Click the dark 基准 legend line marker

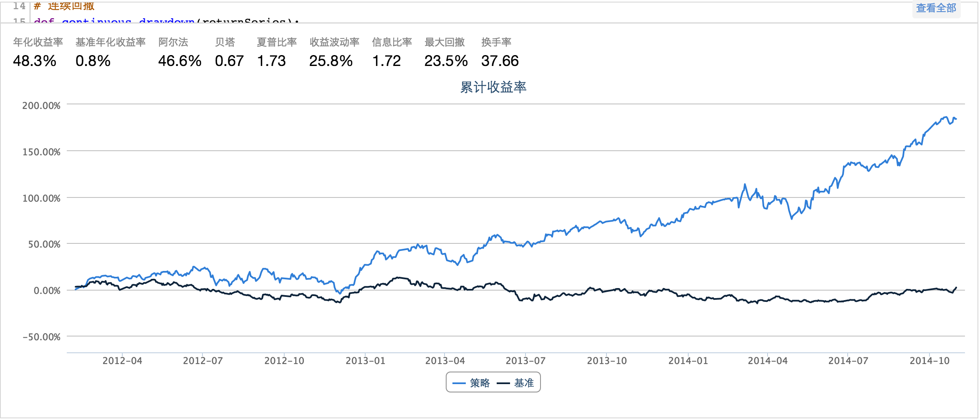(503, 383)
